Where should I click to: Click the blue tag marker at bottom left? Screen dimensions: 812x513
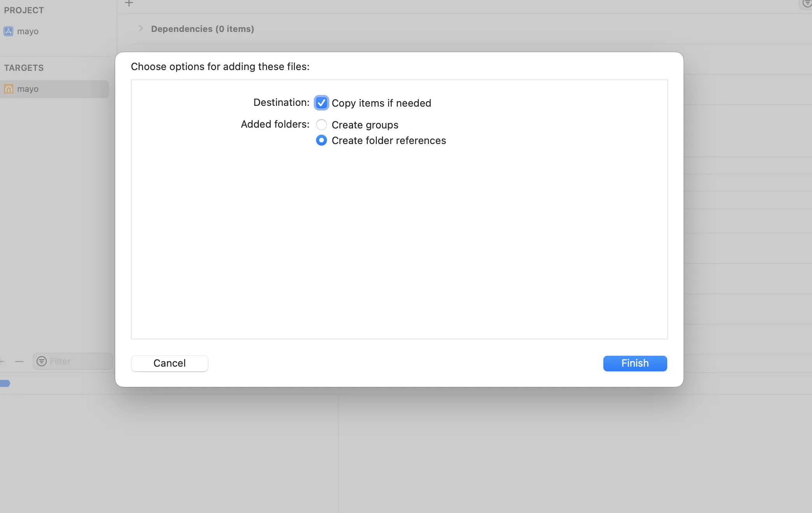tap(5, 383)
